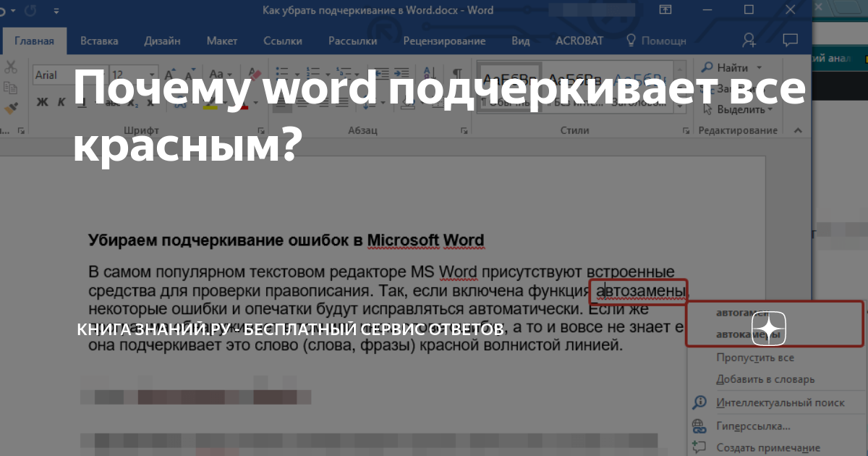Switch to the Дизайн tab
The height and width of the screenshot is (456, 868).
pyautogui.click(x=162, y=41)
